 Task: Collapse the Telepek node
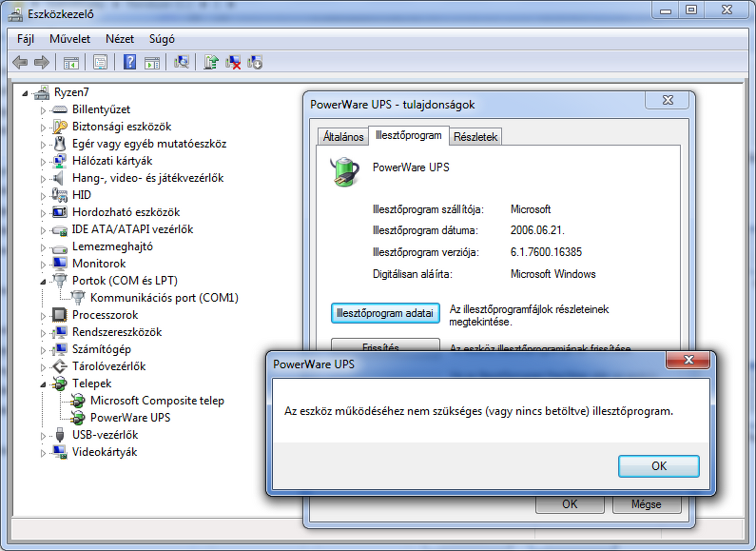pyautogui.click(x=43, y=384)
